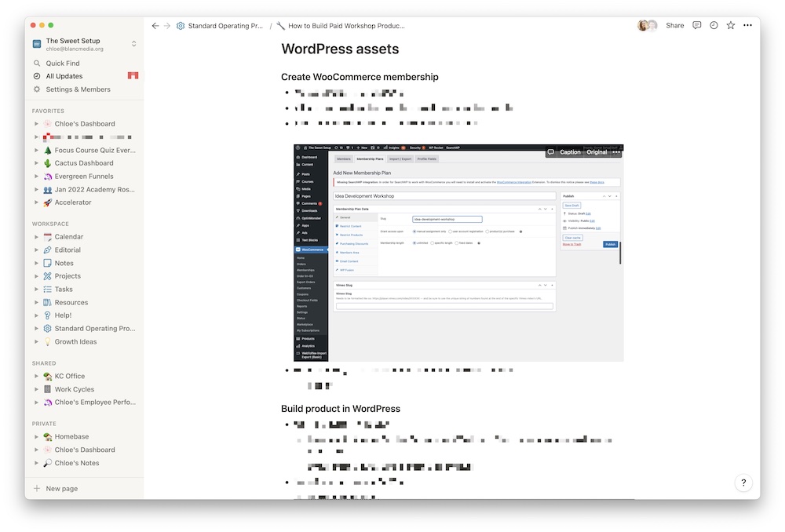The height and width of the screenshot is (532, 785).
Task: Expand the Projects page row
Action: pyautogui.click(x=36, y=276)
